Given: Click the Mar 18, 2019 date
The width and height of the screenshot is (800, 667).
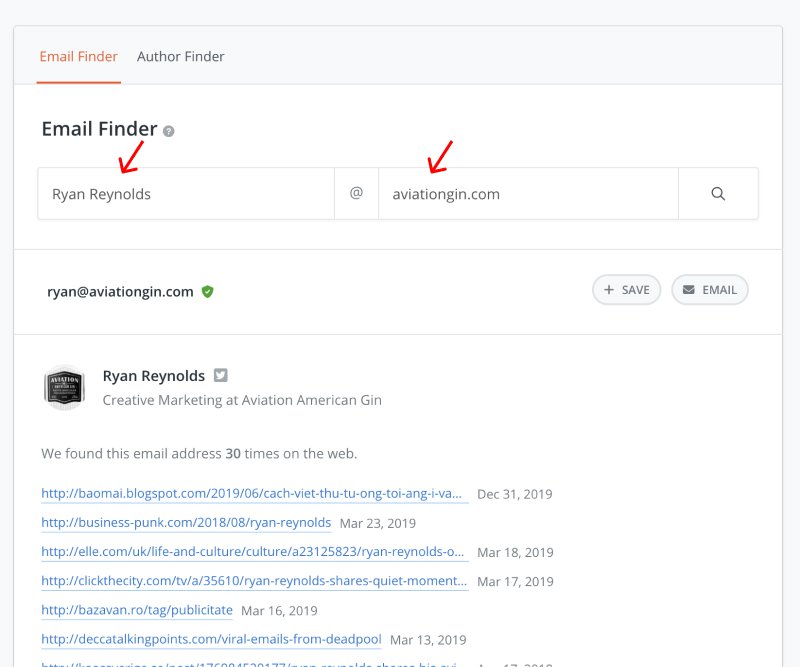Looking at the screenshot, I should point(515,552).
